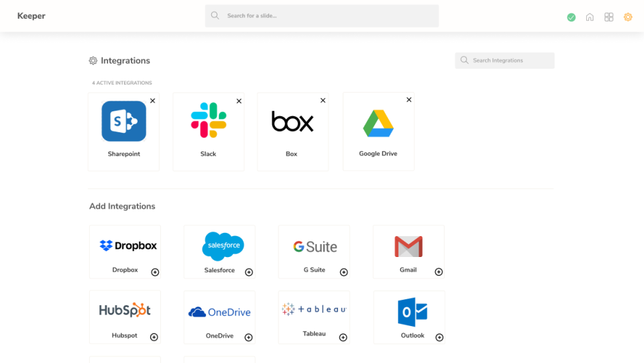Remove the Google Drive integration with X
This screenshot has height=363, width=644.
coord(409,100)
